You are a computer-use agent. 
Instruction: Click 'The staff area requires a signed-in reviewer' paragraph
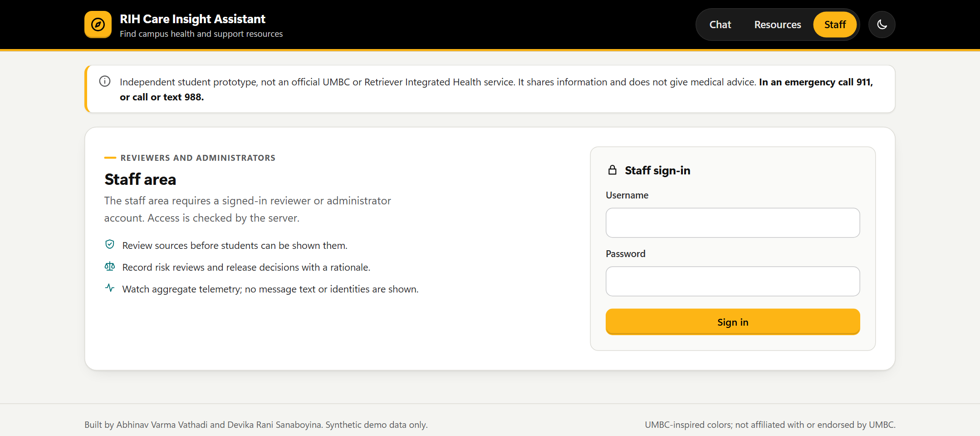[x=248, y=209]
